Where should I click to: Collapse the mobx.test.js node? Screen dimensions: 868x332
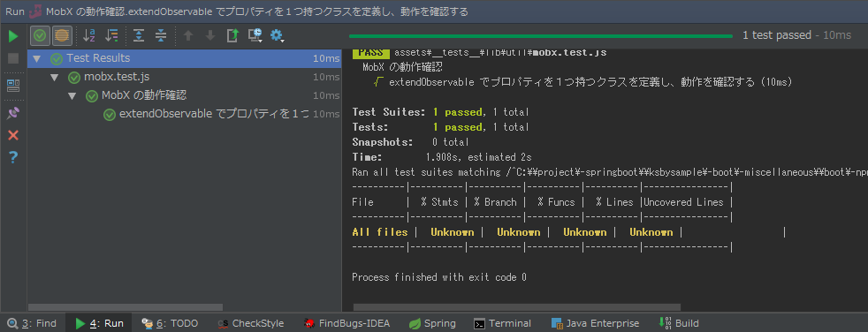tap(54, 78)
